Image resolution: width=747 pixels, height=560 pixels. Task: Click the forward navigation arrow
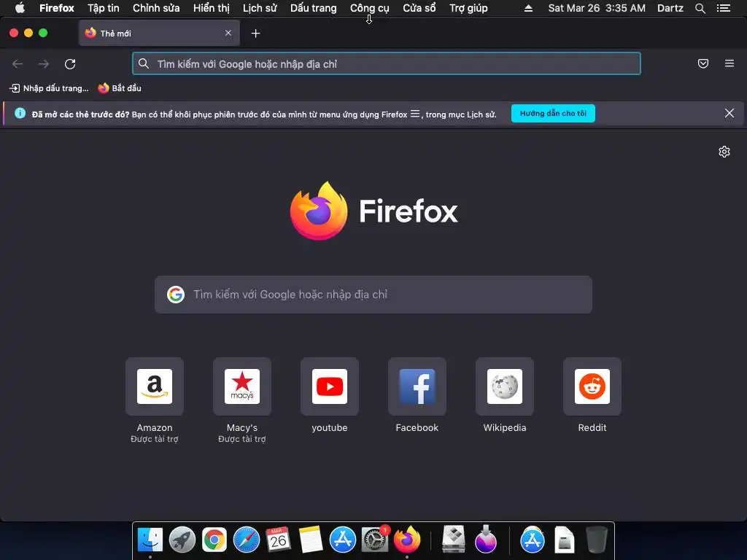(44, 64)
